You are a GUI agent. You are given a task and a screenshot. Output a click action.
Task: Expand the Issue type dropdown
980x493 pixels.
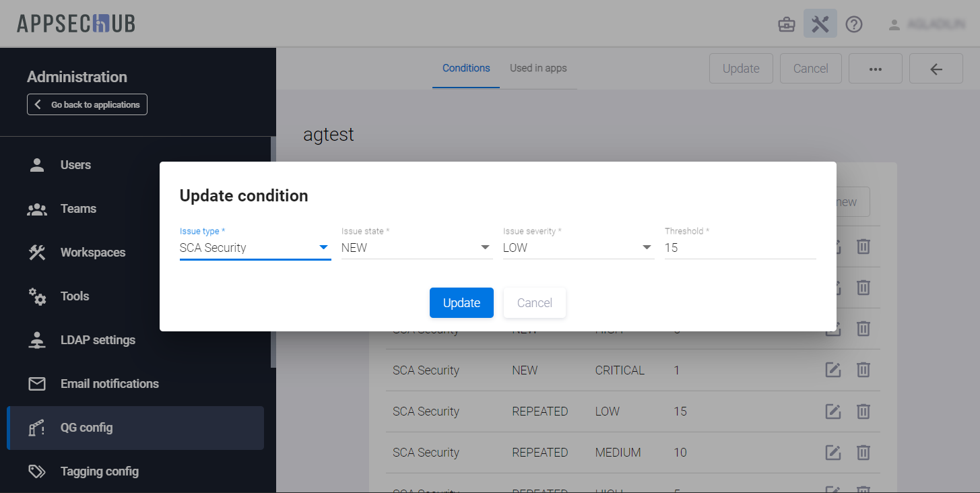(x=323, y=247)
